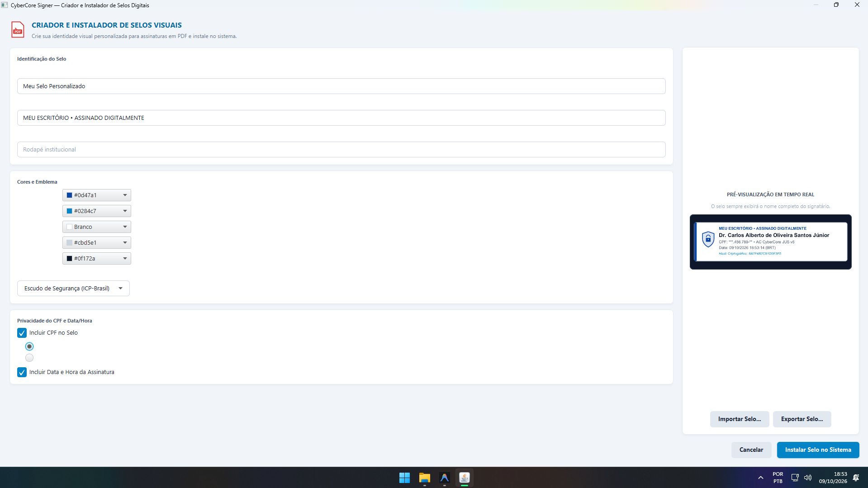Click the Java app icon in taskbar
This screenshot has height=488, width=868.
pyautogui.click(x=465, y=478)
